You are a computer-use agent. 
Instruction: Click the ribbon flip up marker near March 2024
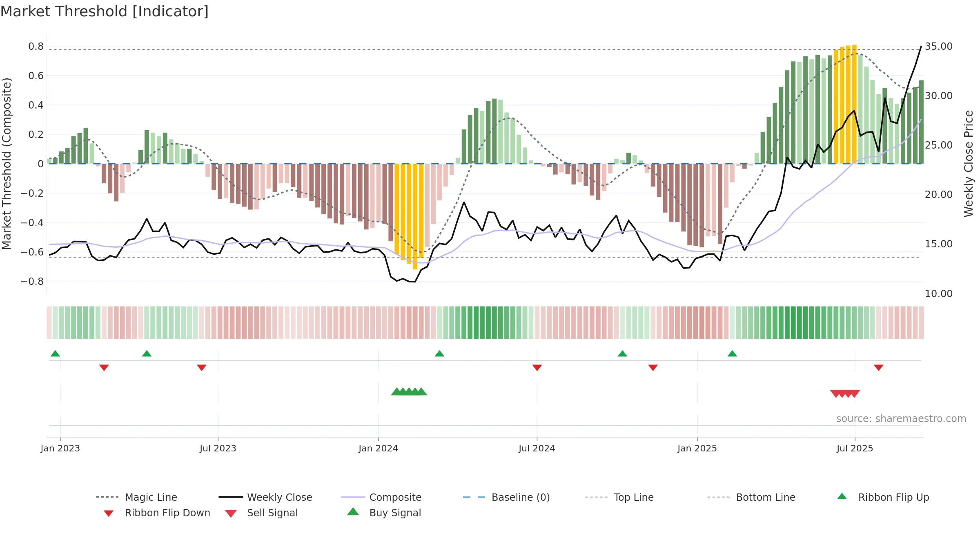439,353
